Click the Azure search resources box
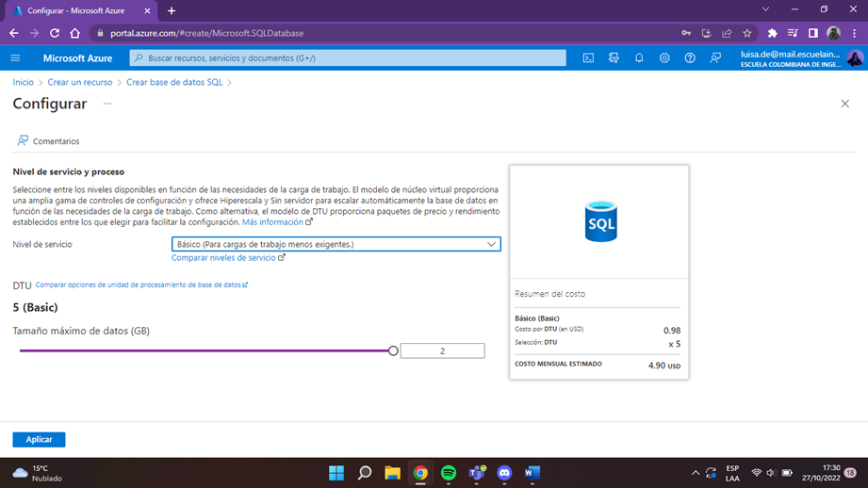The height and width of the screenshot is (488, 868). [348, 58]
